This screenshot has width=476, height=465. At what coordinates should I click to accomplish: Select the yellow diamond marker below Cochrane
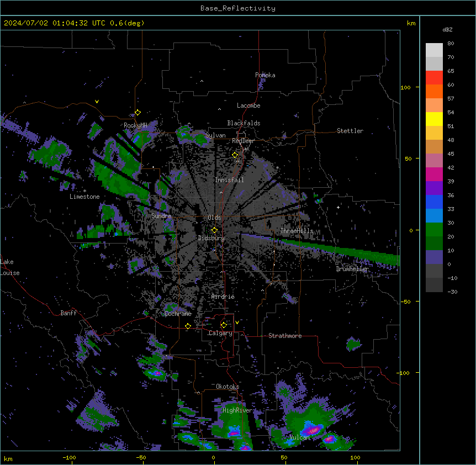pyautogui.click(x=188, y=326)
